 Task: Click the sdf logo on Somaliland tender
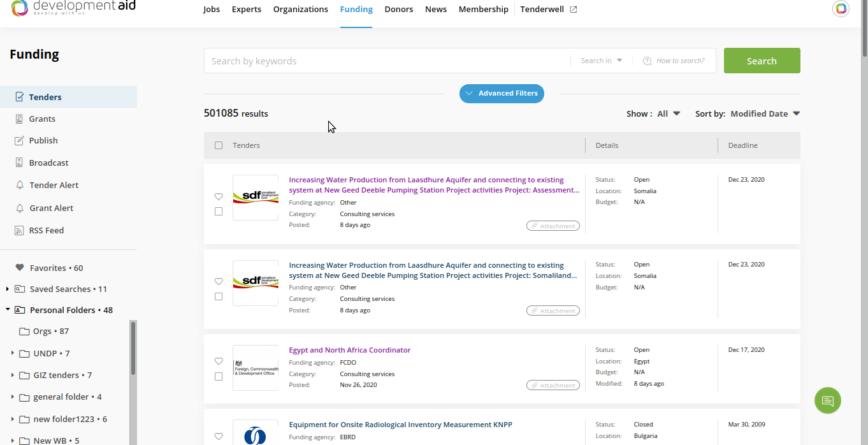256,283
